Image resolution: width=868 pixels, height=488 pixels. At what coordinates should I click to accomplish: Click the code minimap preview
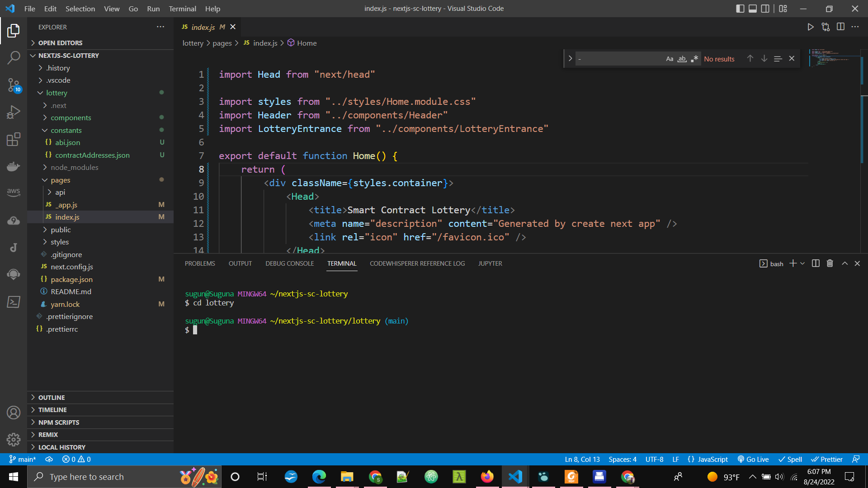pos(834,59)
